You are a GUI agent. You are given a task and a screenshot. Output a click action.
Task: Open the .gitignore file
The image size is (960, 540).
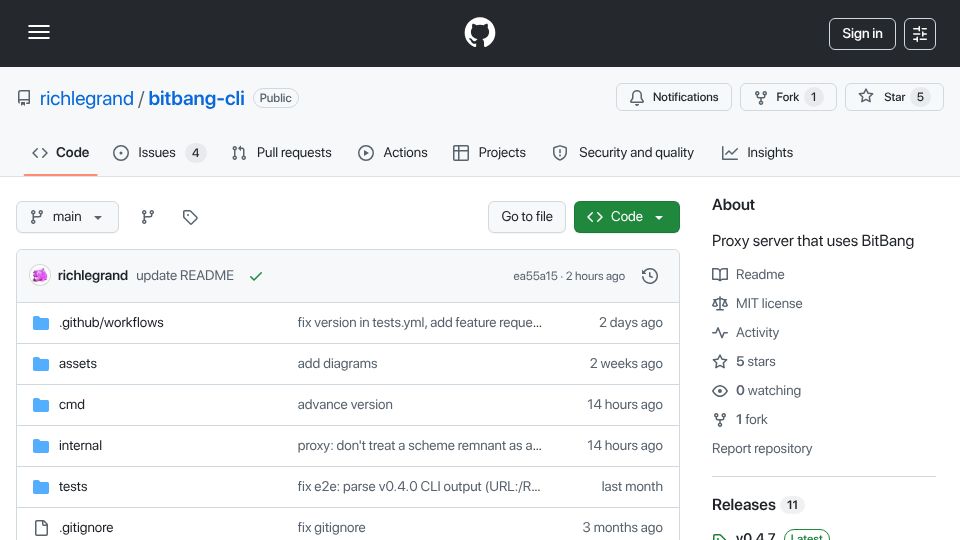click(x=86, y=528)
